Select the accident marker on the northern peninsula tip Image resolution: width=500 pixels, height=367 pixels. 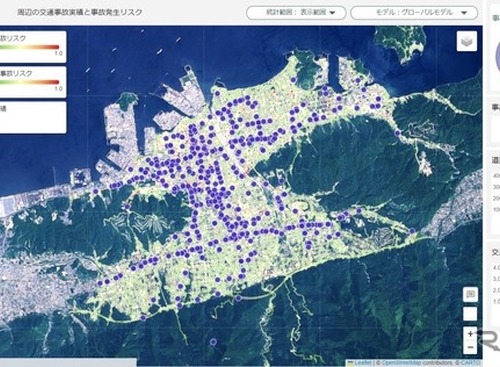pyautogui.click(x=293, y=80)
